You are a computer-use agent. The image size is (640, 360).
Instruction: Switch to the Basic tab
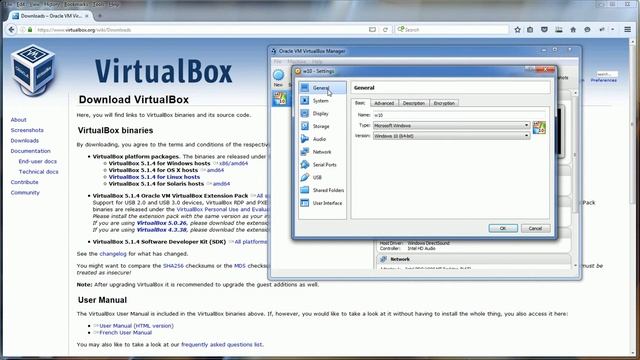click(360, 103)
